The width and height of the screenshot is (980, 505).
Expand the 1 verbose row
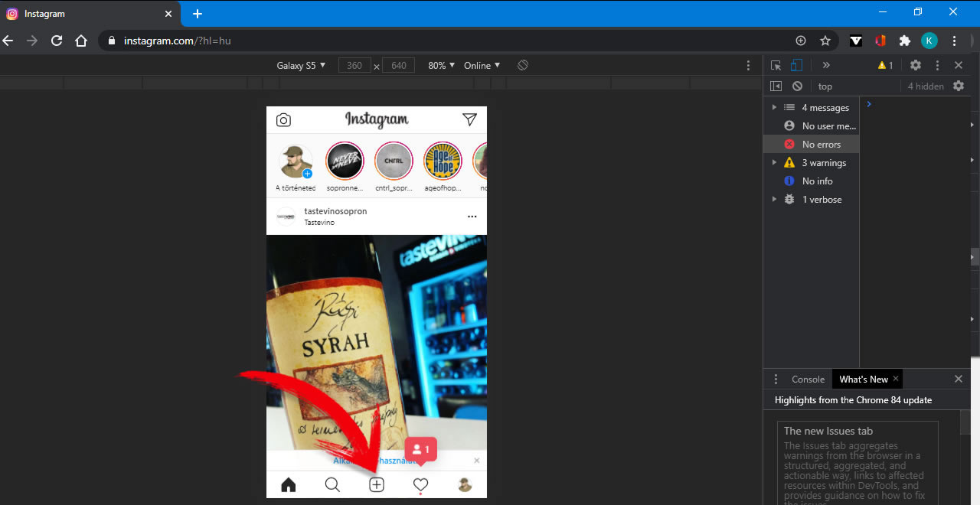point(811,200)
